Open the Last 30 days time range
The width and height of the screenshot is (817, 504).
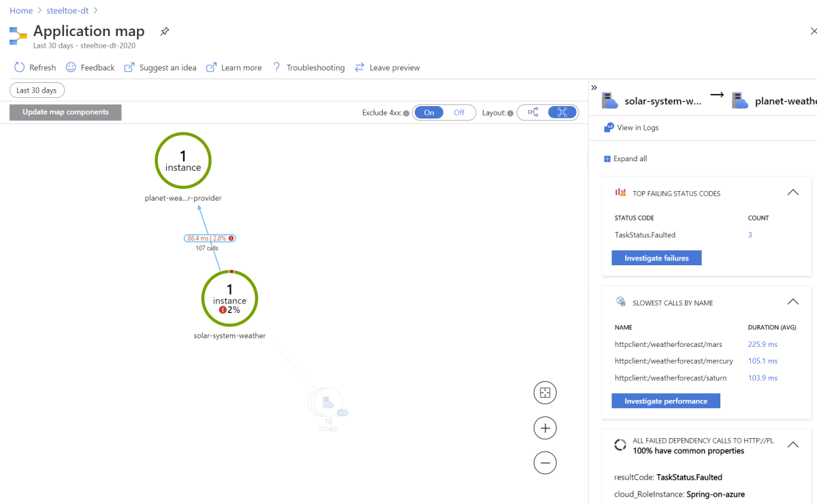tap(37, 90)
